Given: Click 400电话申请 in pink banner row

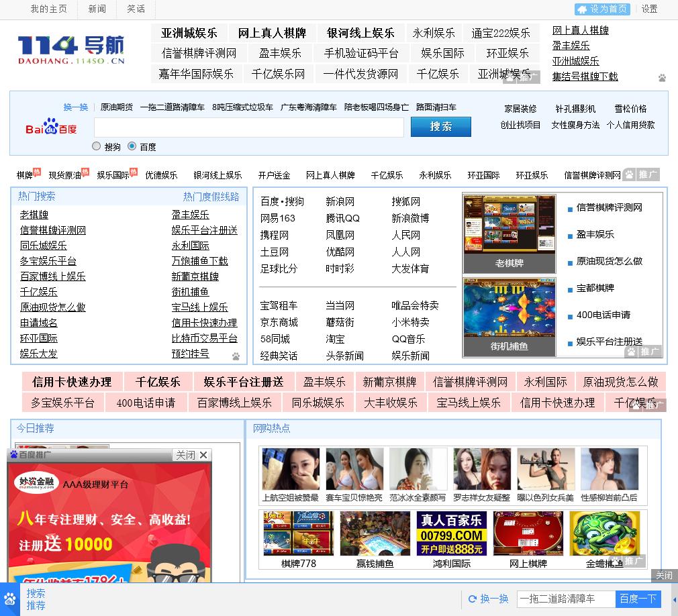Looking at the screenshot, I should point(146,403).
